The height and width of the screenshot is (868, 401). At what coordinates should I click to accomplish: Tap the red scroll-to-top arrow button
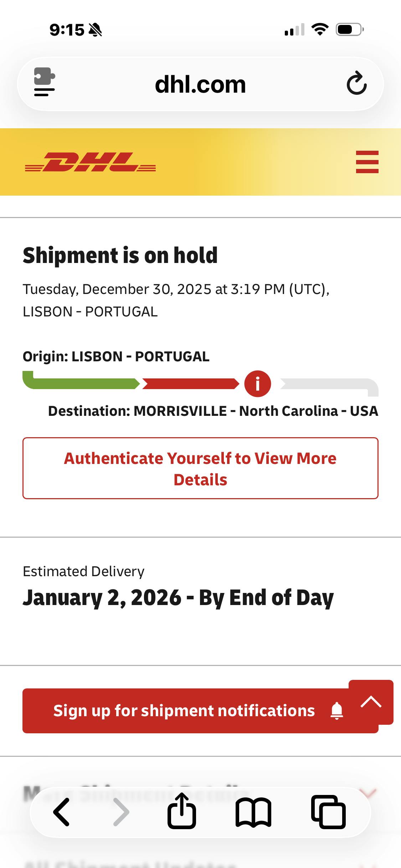pyautogui.click(x=371, y=702)
